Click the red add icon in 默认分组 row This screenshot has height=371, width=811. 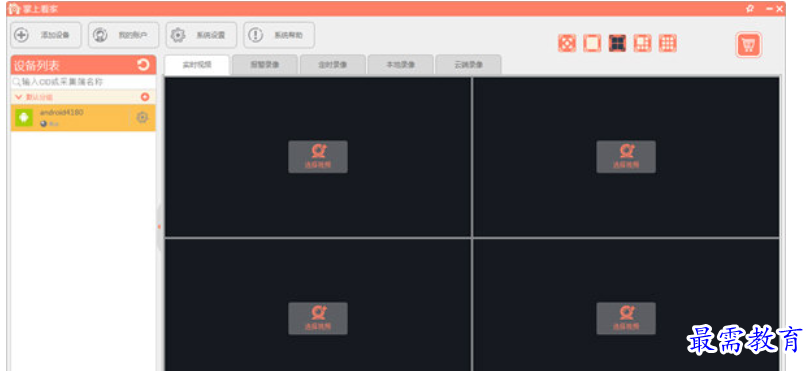(145, 97)
